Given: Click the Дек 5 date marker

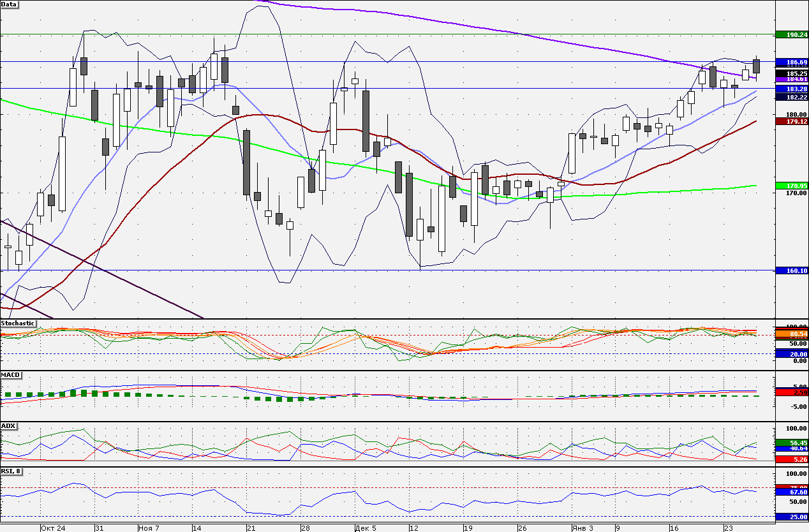Looking at the screenshot, I should tap(366, 528).
